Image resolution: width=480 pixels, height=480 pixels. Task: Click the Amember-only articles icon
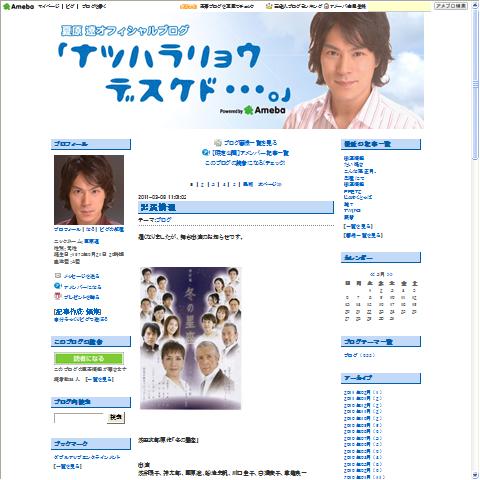(x=206, y=153)
